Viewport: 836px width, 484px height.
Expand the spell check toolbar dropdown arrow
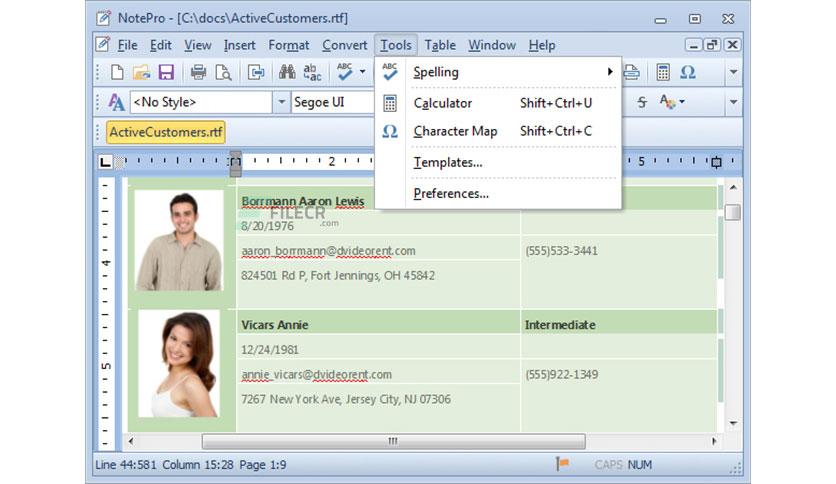pyautogui.click(x=363, y=71)
